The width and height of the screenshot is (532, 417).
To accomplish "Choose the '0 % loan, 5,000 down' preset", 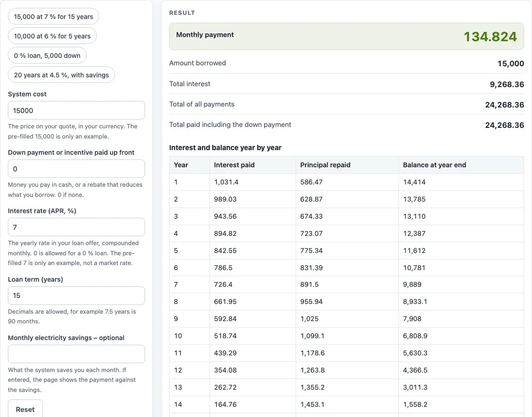I will (47, 56).
